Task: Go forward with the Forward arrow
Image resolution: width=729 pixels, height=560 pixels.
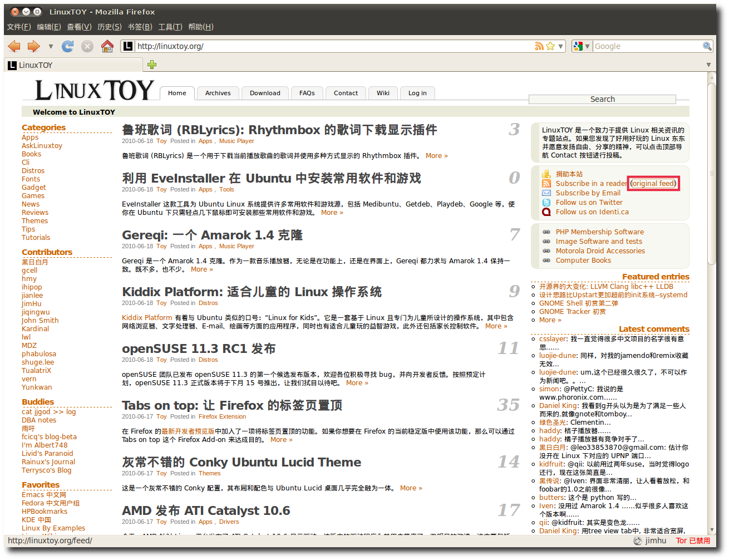Action: (34, 46)
